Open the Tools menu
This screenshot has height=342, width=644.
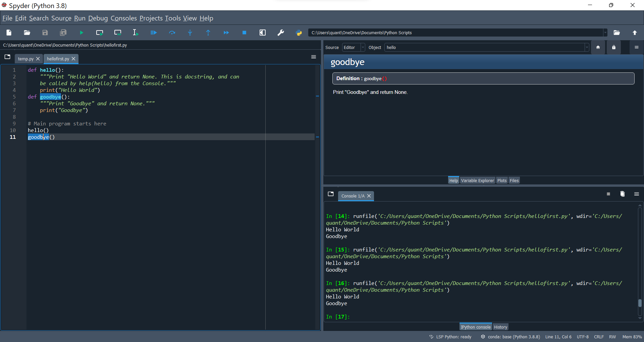[173, 18]
